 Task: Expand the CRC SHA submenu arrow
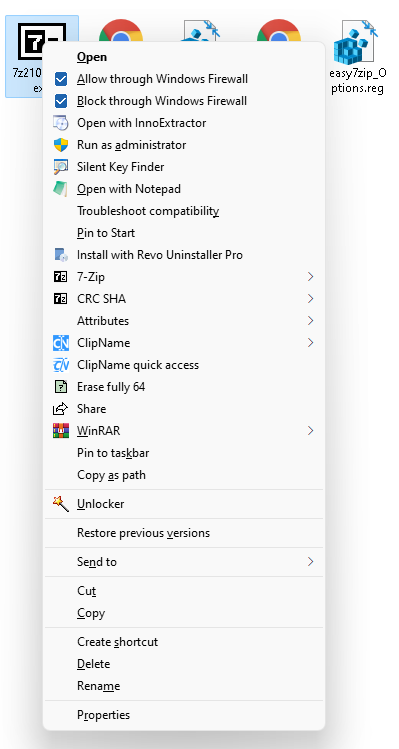[311, 299]
